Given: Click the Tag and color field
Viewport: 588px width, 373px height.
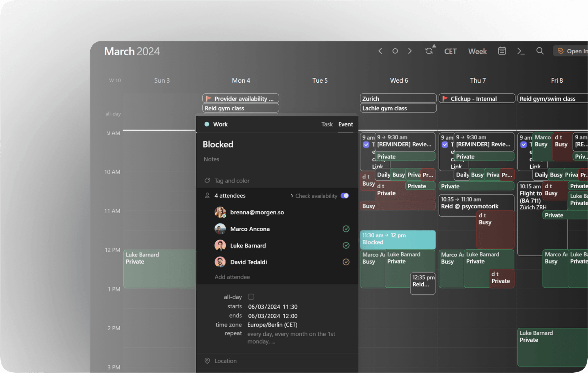Looking at the screenshot, I should coord(232,181).
